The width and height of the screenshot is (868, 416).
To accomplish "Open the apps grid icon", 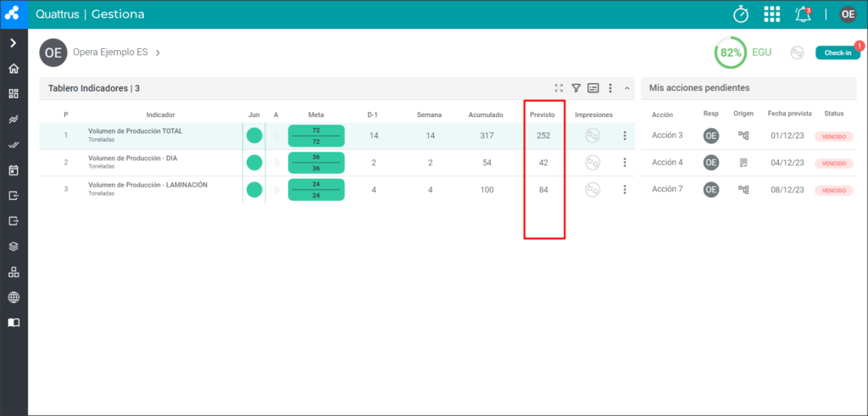I will coord(771,14).
